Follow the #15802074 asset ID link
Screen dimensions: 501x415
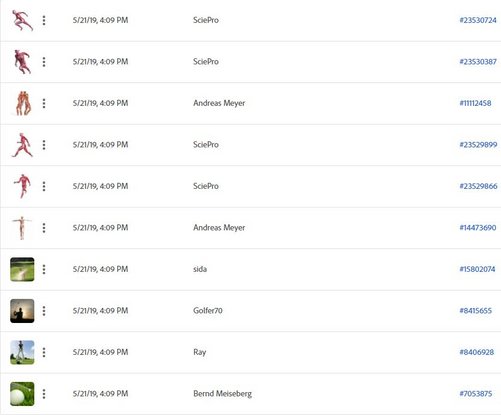pyautogui.click(x=477, y=269)
